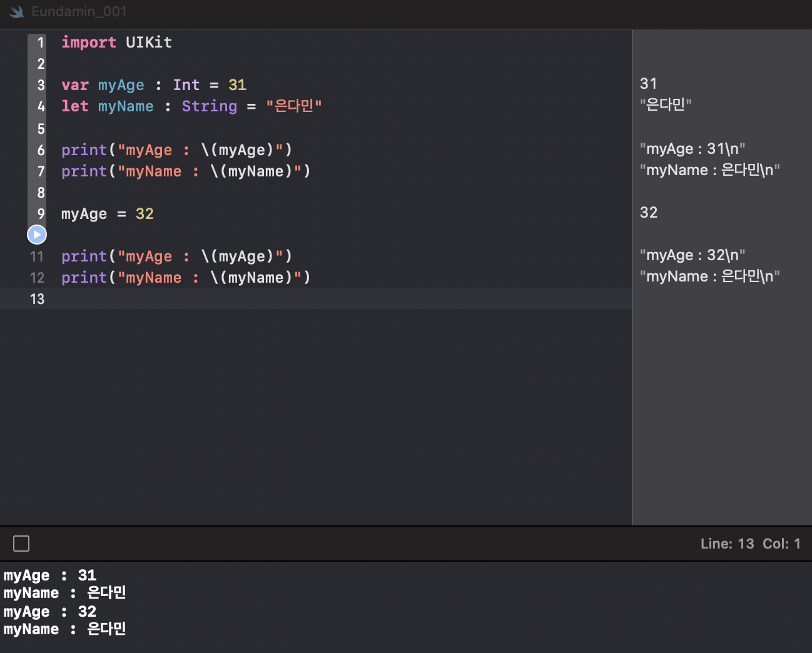812x653 pixels.
Task: Click the print myName statement on line 12
Action: [x=186, y=278]
